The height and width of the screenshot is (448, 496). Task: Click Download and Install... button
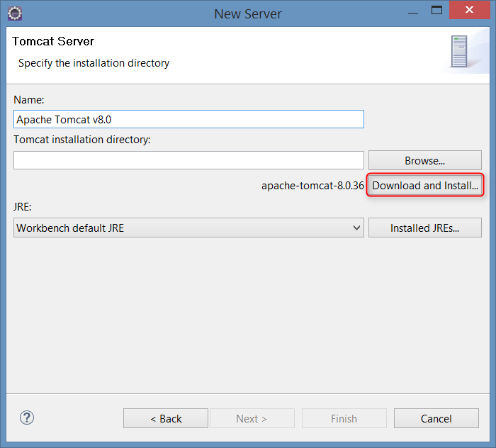click(425, 186)
